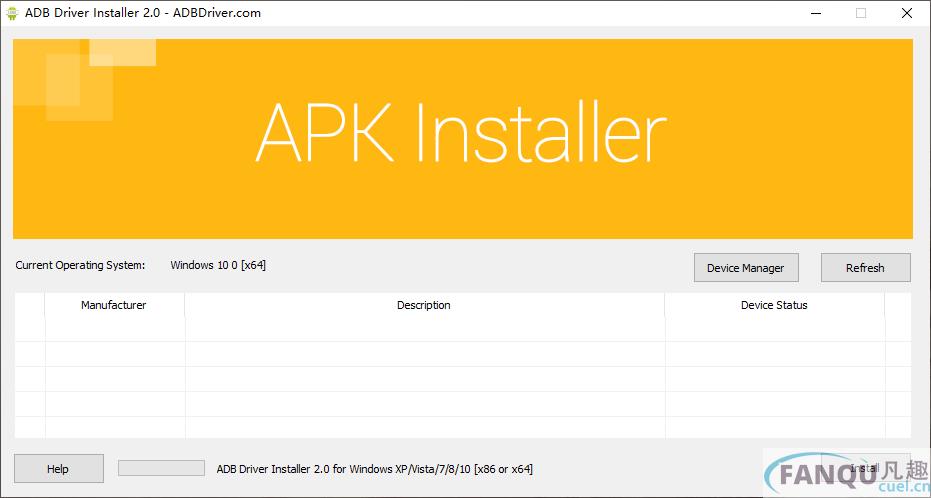Close the ADB Driver Installer window

(x=907, y=13)
